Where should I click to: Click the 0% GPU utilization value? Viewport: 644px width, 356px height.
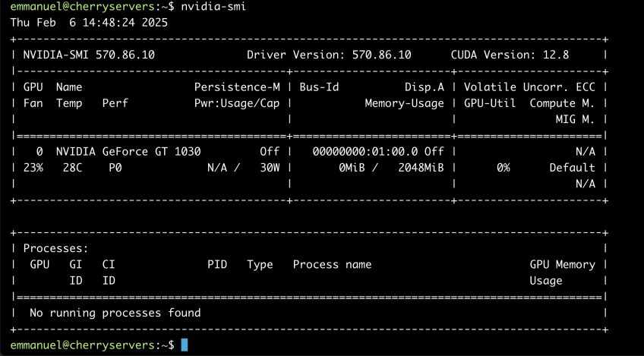pos(503,167)
